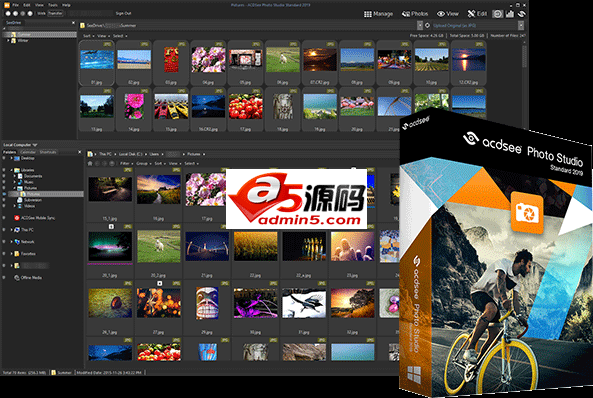
Task: Select the strawberry thumbnail 03.jpg
Action: point(171,63)
